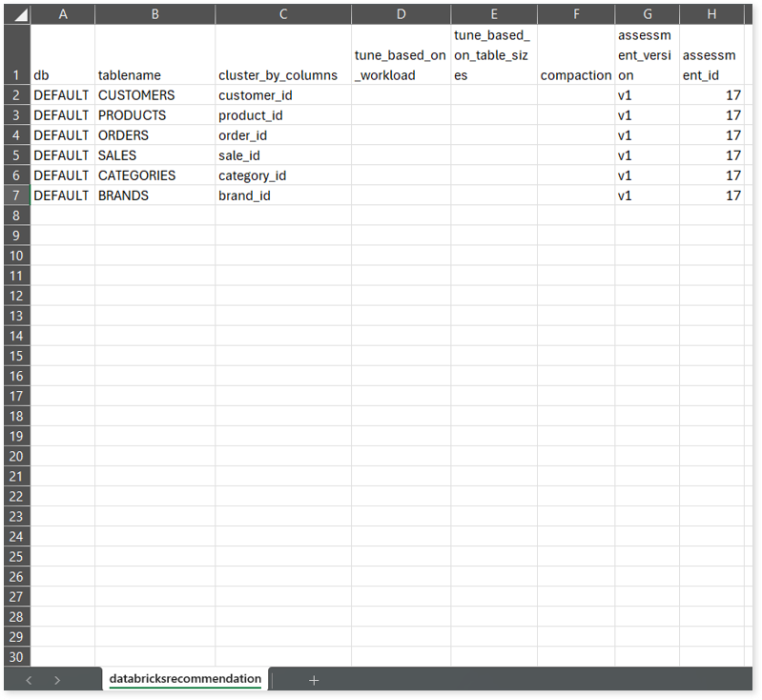
Task: Select column E header
Action: pyautogui.click(x=494, y=14)
